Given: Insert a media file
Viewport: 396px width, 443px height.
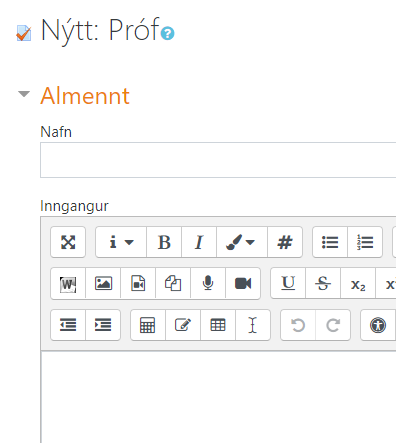Looking at the screenshot, I should (x=138, y=284).
